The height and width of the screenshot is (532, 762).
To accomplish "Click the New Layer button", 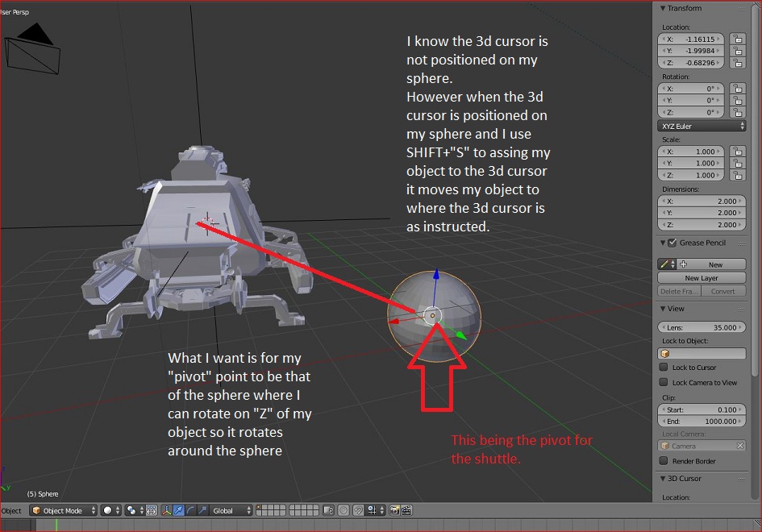I will click(x=701, y=277).
